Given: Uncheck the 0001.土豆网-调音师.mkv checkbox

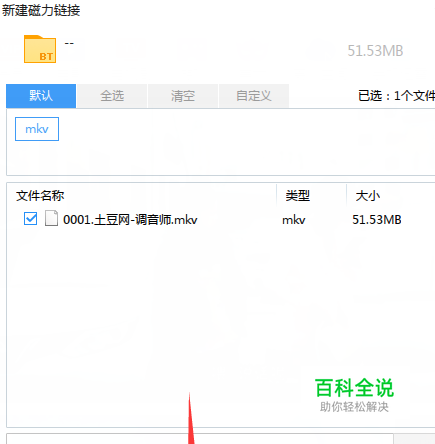Looking at the screenshot, I should click(x=30, y=219).
